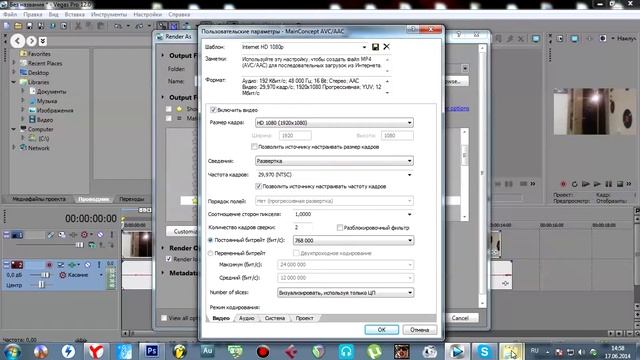Image resolution: width=640 pixels, height=360 pixels.
Task: Pause playback in the preview window
Action: (609, 184)
